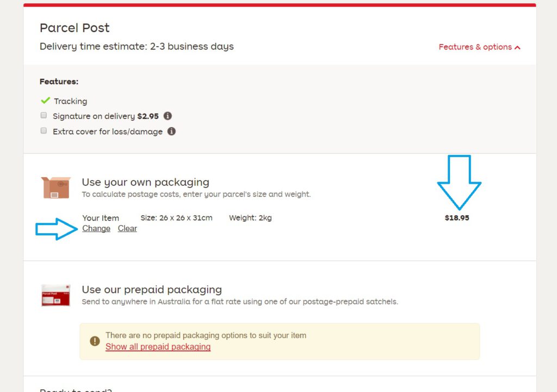
Task: Click the blue right arrow beside Change
Action: click(x=57, y=229)
